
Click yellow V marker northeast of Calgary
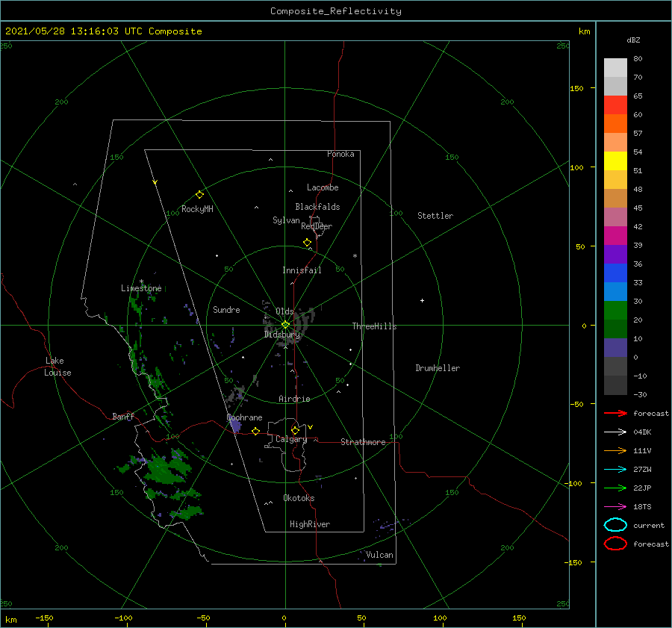pos(310,427)
